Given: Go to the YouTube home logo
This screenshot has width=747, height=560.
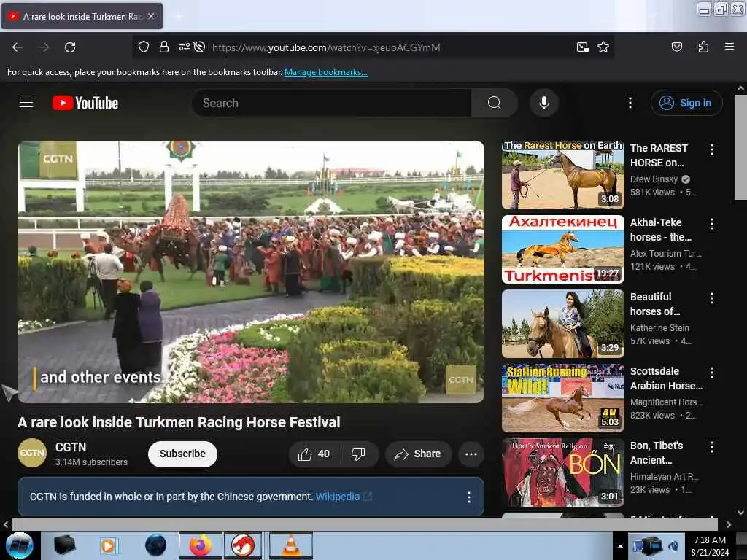Looking at the screenshot, I should pos(85,103).
